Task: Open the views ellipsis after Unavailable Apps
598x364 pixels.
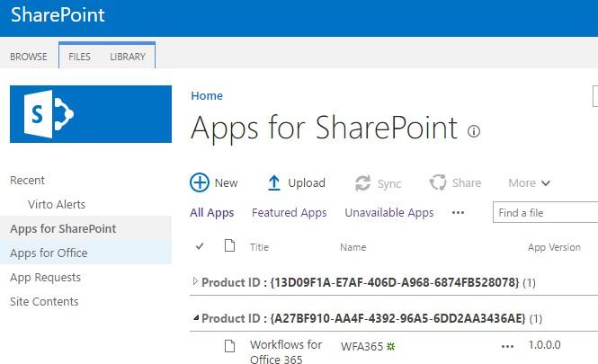Action: [458, 213]
